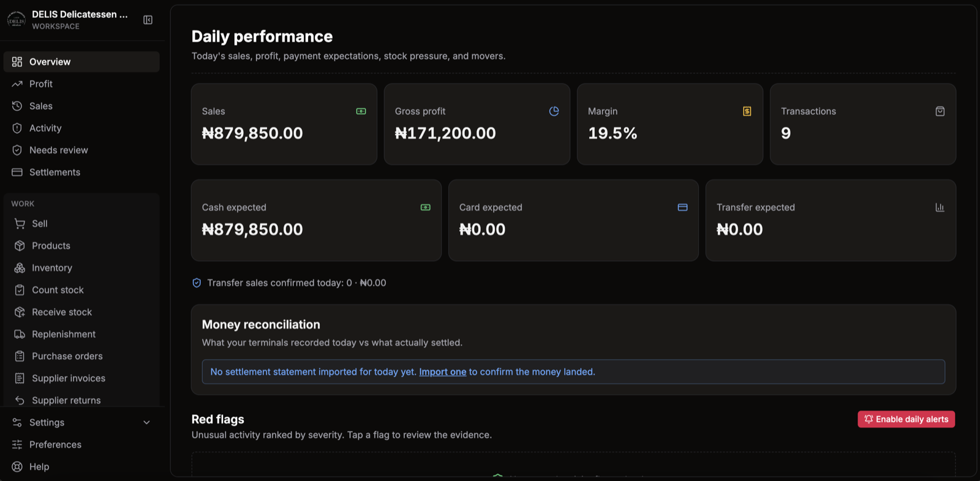Image resolution: width=980 pixels, height=481 pixels.
Task: Click the Supplier invoices document icon
Action: click(x=20, y=378)
